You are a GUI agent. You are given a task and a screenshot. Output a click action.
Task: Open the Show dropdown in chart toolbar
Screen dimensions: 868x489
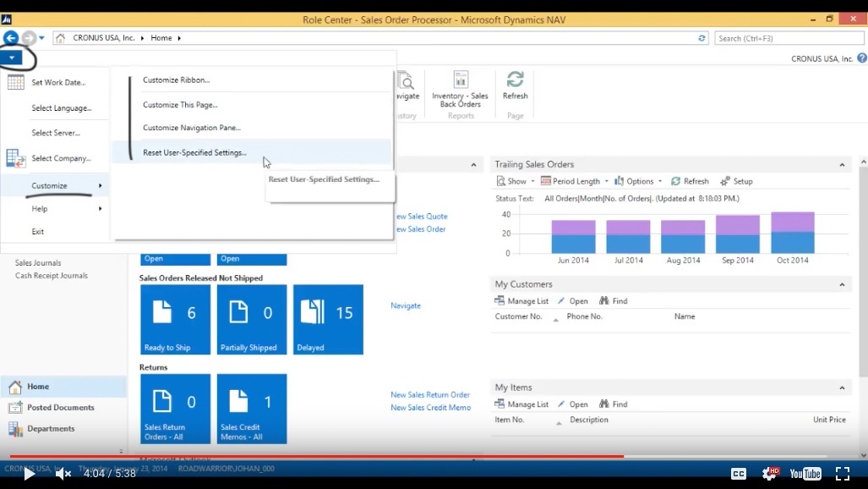(x=516, y=181)
